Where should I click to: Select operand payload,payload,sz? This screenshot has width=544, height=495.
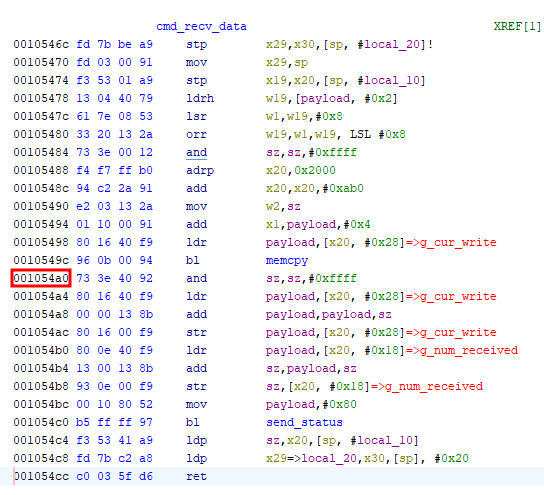tap(329, 314)
